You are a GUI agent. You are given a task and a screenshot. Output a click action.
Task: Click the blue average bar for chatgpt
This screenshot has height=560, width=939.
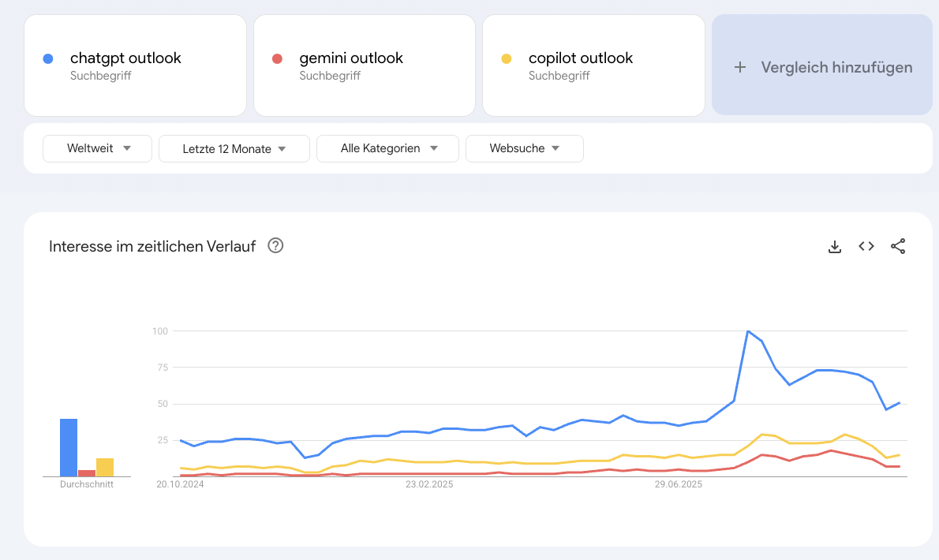(x=69, y=447)
